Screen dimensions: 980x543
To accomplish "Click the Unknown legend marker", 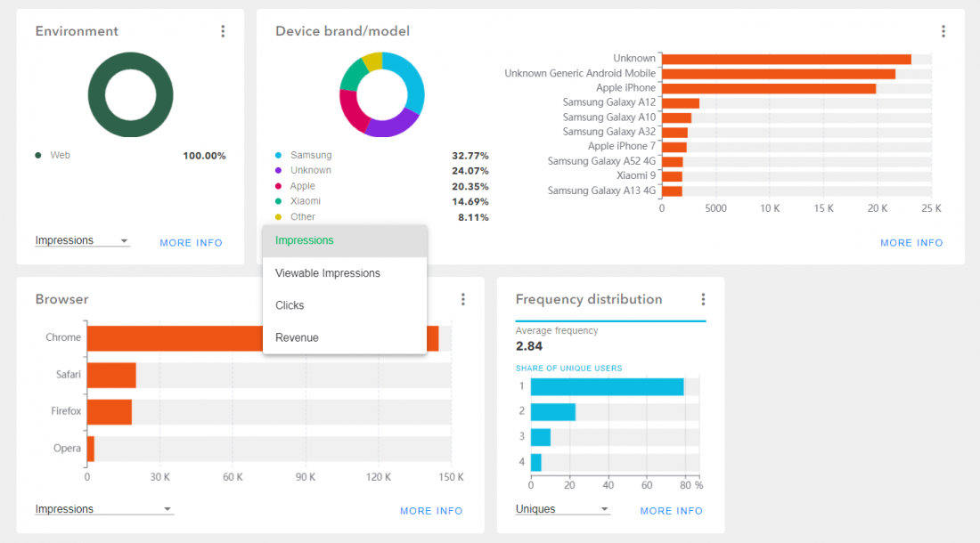I will click(280, 170).
